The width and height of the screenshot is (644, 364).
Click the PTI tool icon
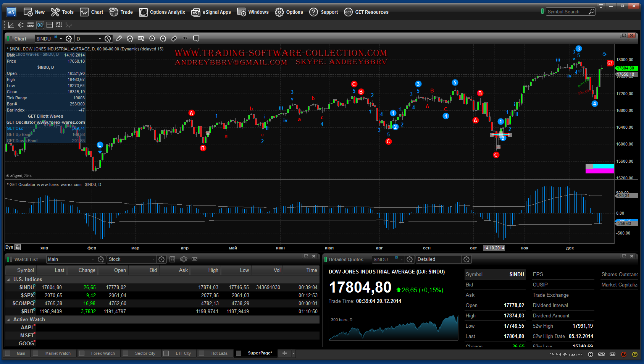[x=59, y=25]
